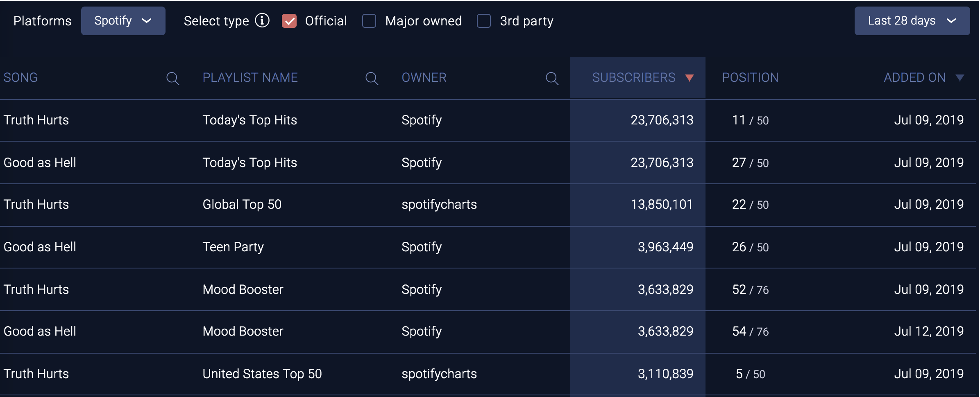The height and width of the screenshot is (397, 980).
Task: Click the United States Top 50 playlist
Action: click(262, 374)
